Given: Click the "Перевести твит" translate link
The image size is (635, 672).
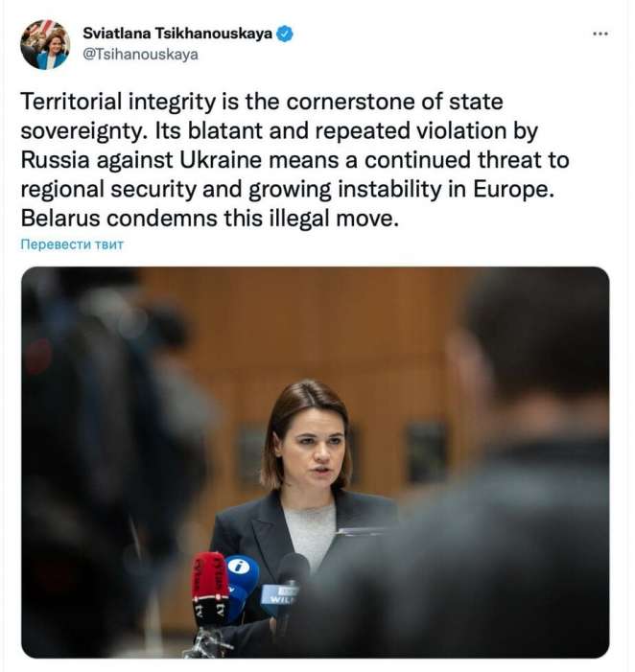Looking at the screenshot, I should (72, 244).
